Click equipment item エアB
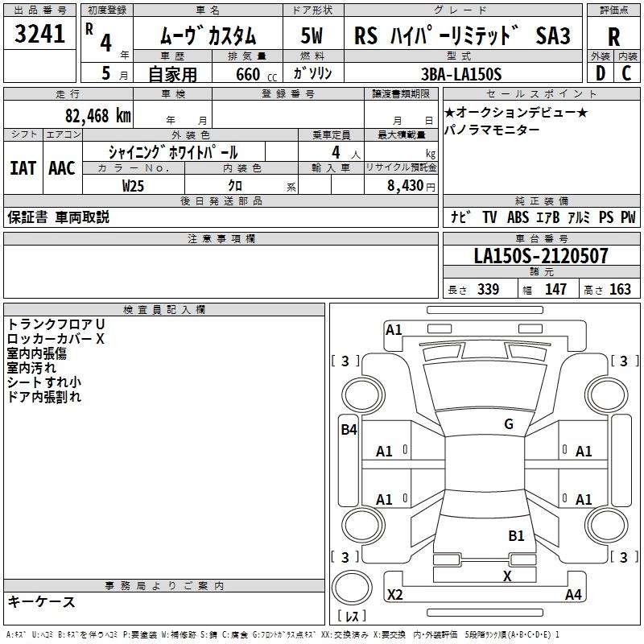Viewport: 644px width, 644px height. tap(548, 217)
